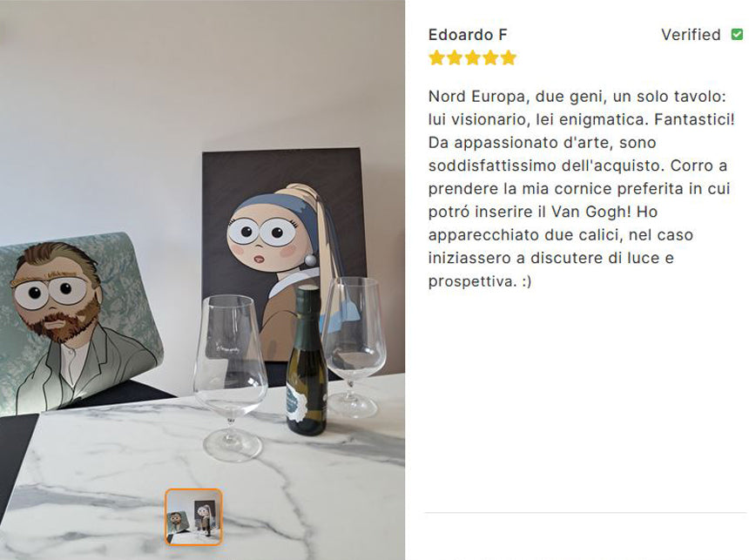Screen dimensions: 749x560
Task: Select the first yellow rating star
Action: [436, 57]
